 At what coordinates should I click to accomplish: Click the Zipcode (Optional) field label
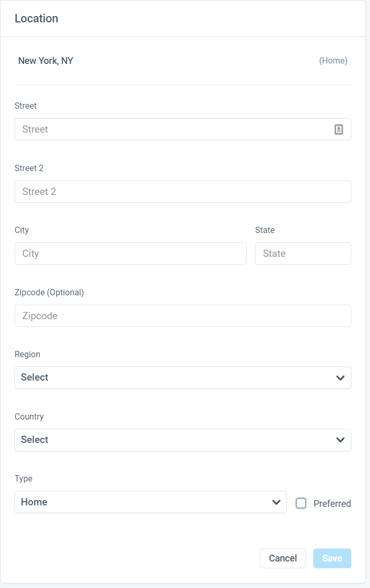coord(49,293)
